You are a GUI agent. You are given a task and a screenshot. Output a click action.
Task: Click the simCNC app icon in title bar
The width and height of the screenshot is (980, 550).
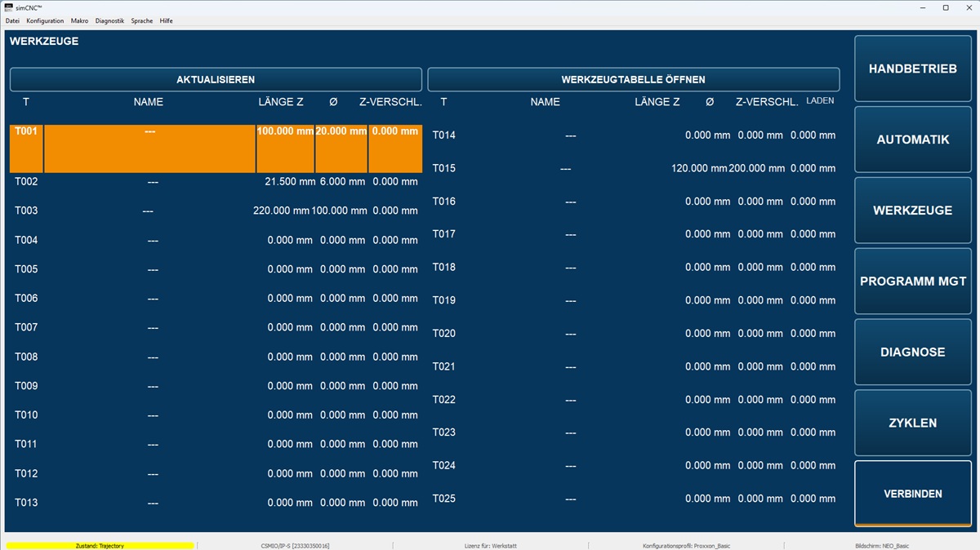[x=8, y=7]
